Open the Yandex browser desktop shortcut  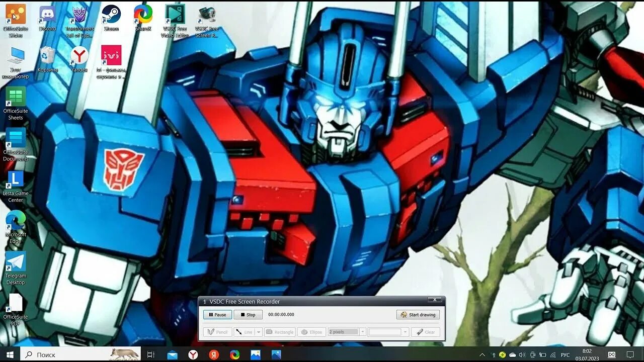click(79, 59)
